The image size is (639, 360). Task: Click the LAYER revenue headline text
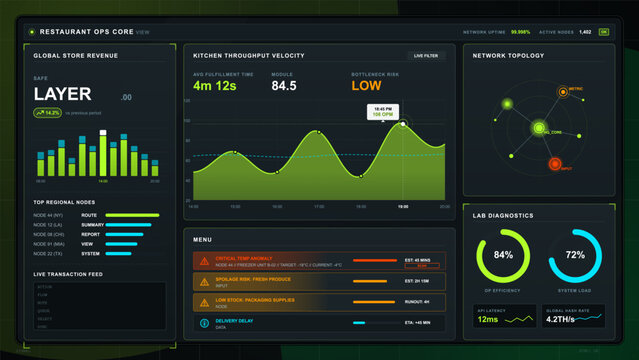[62, 94]
